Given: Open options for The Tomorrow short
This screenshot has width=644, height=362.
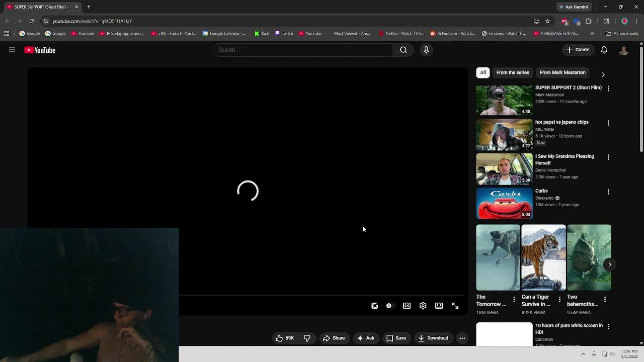Looking at the screenshot, I should point(514,300).
